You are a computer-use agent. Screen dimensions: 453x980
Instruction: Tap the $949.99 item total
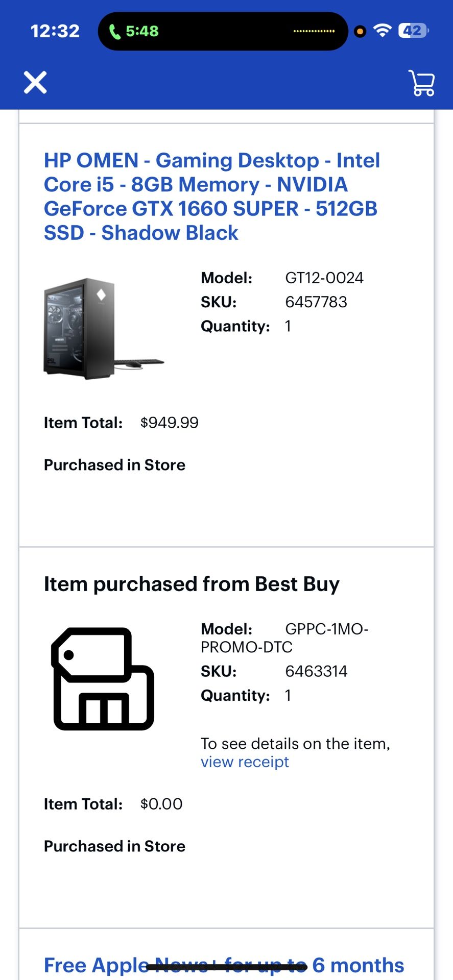[x=169, y=423]
